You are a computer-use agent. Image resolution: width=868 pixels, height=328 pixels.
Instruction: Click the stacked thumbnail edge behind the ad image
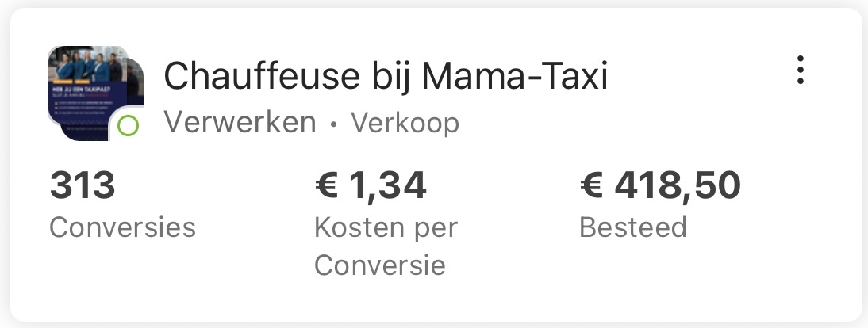tap(137, 87)
